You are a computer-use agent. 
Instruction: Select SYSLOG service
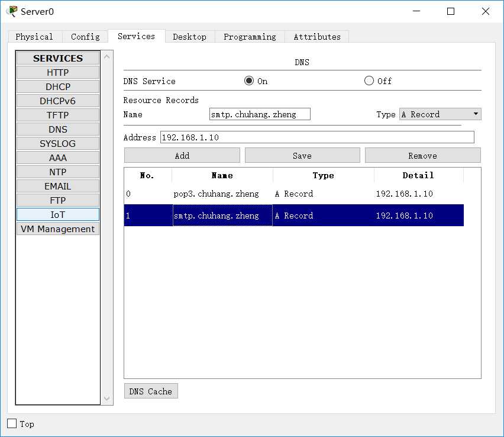point(58,143)
